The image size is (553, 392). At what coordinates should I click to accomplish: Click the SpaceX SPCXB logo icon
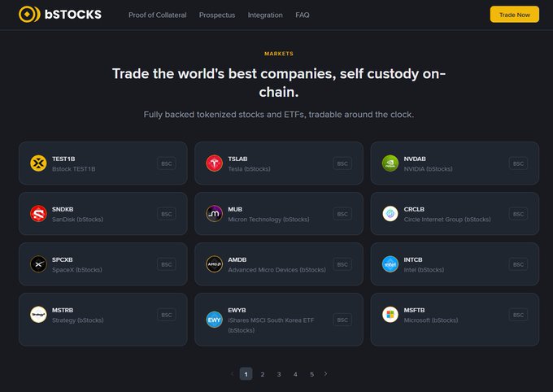click(x=38, y=264)
